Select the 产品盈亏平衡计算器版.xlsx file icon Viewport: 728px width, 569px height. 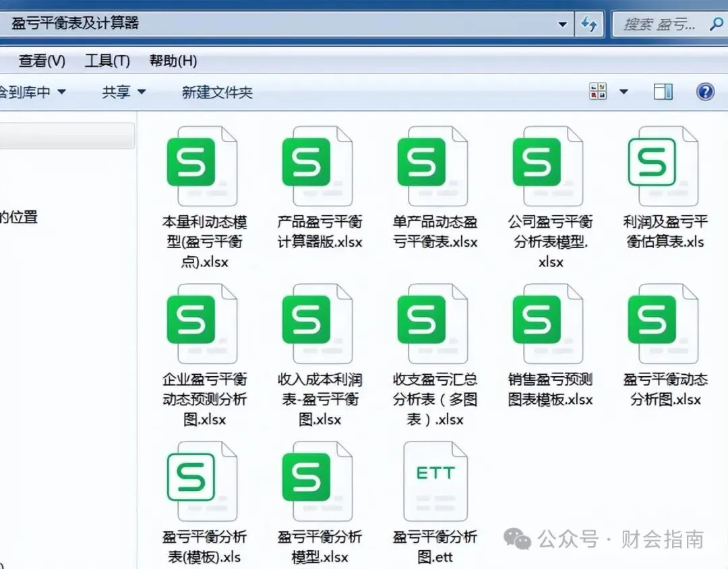click(317, 166)
